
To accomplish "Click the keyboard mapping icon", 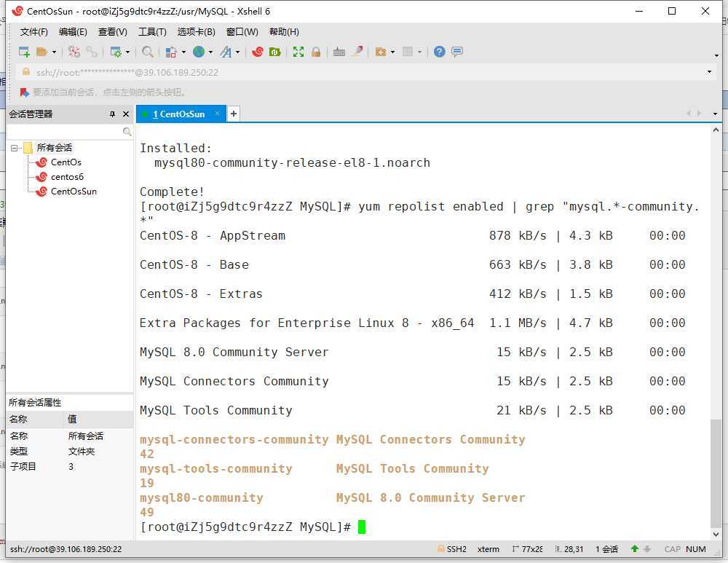I will (x=339, y=52).
